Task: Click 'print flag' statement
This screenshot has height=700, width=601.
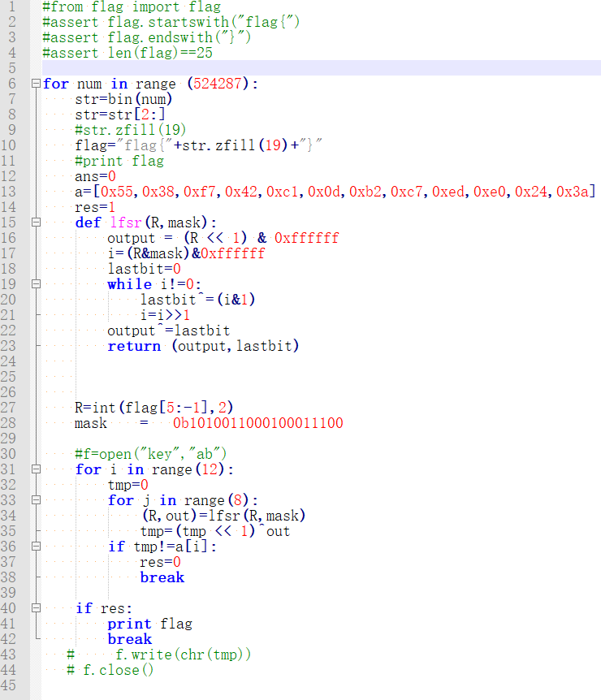Action: pyautogui.click(x=150, y=624)
